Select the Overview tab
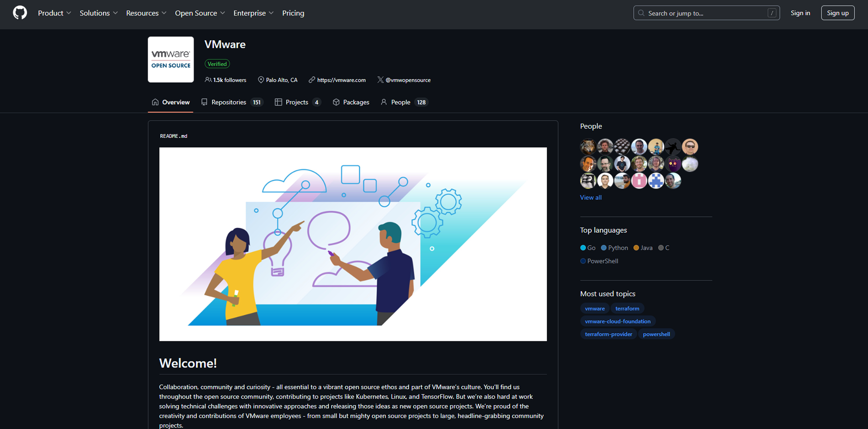The width and height of the screenshot is (868, 429). [170, 102]
